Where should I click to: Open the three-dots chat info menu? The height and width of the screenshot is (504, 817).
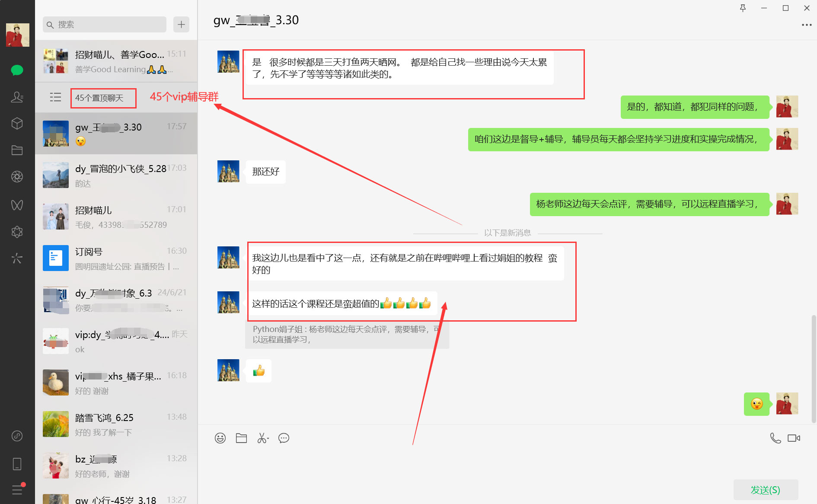(806, 25)
